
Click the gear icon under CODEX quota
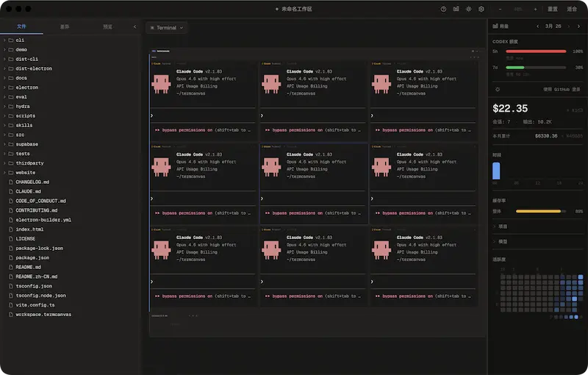coord(498,89)
